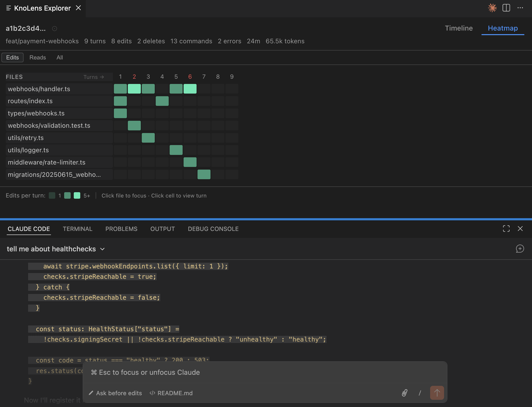
Task: Focus the webhooks/handler.ts file row
Action: coord(39,89)
